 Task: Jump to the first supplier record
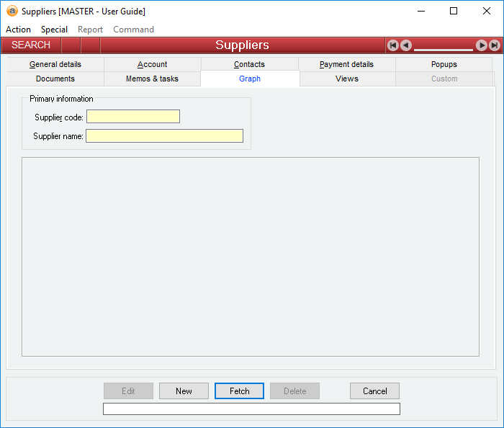392,45
